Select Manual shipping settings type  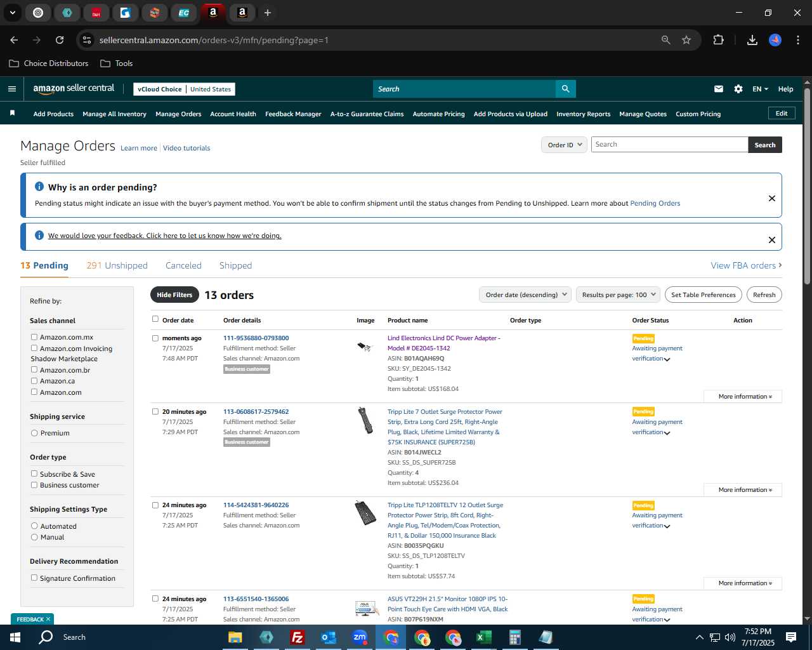34,537
